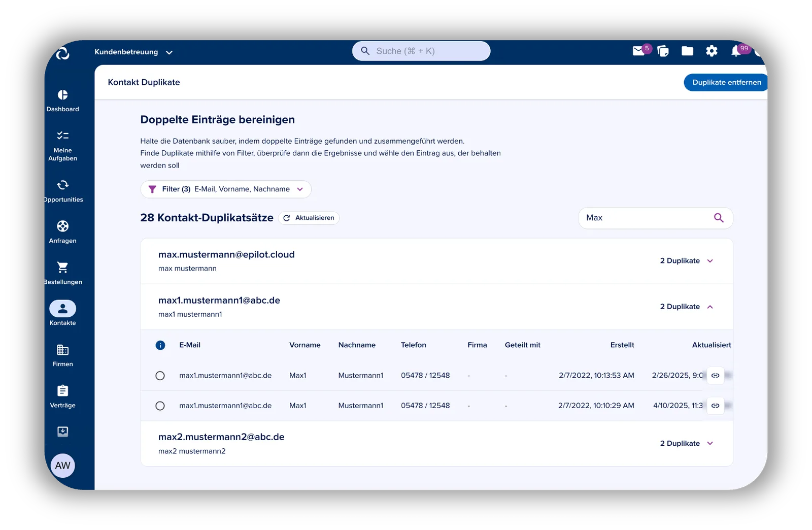Image resolution: width=812 pixels, height=530 pixels.
Task: Open the AW user avatar
Action: (x=63, y=466)
